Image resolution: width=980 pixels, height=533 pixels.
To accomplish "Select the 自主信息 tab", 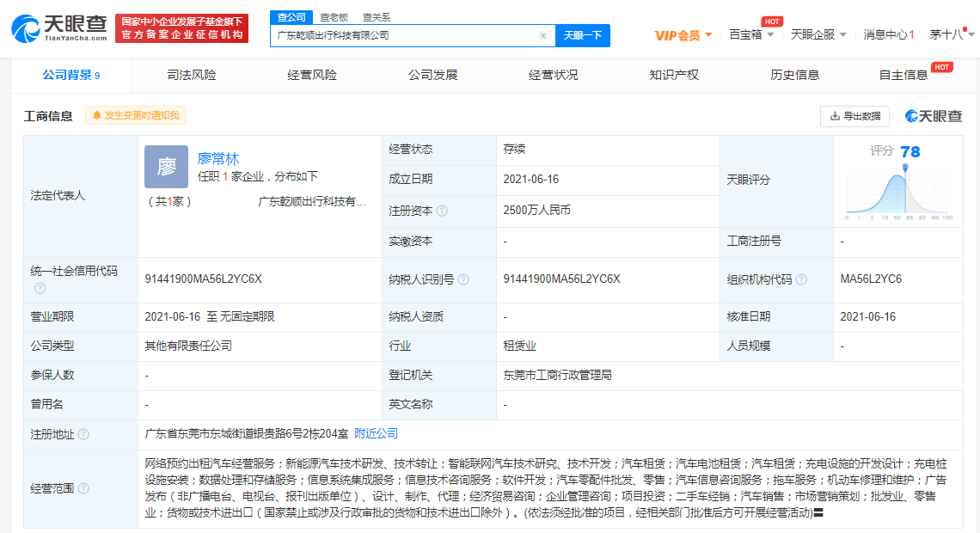I will tap(903, 76).
